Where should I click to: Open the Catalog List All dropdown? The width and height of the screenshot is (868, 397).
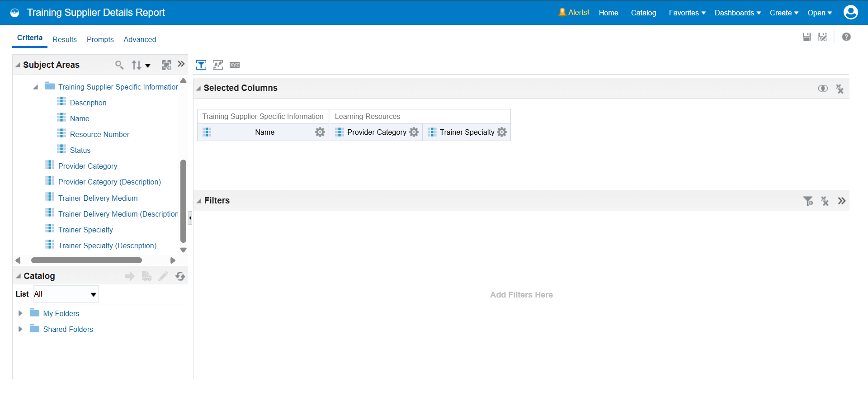66,294
